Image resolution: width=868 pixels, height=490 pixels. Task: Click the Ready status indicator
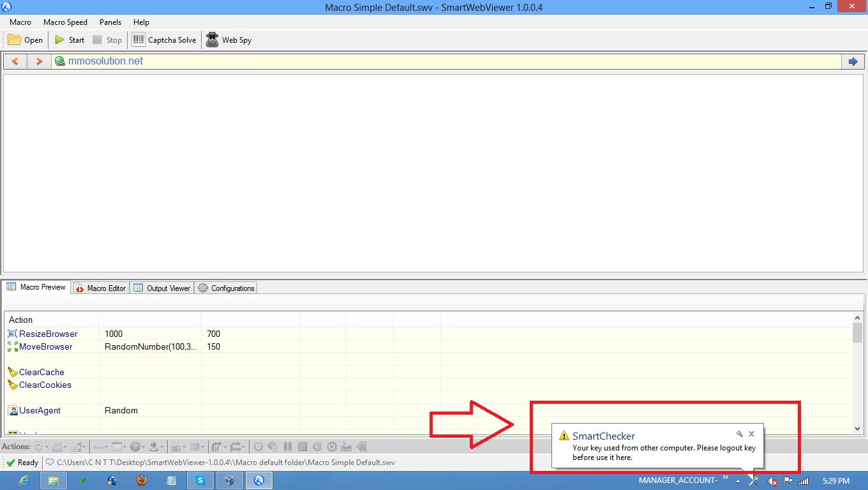click(22, 463)
